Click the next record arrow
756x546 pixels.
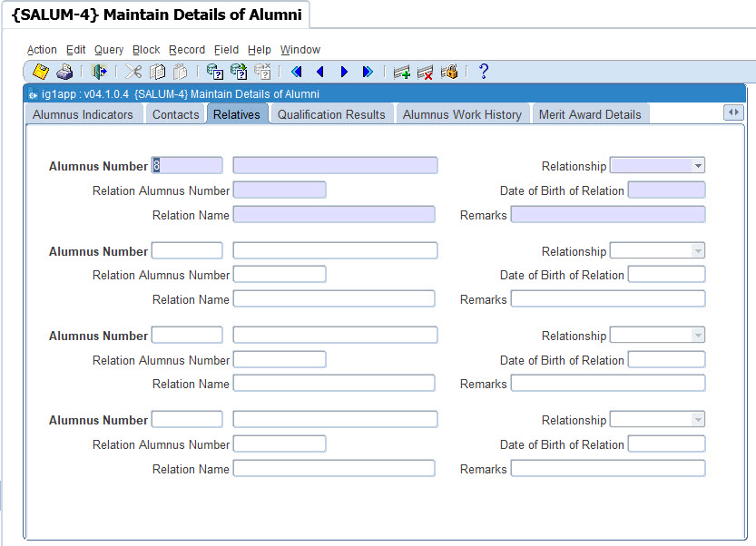tap(344, 72)
